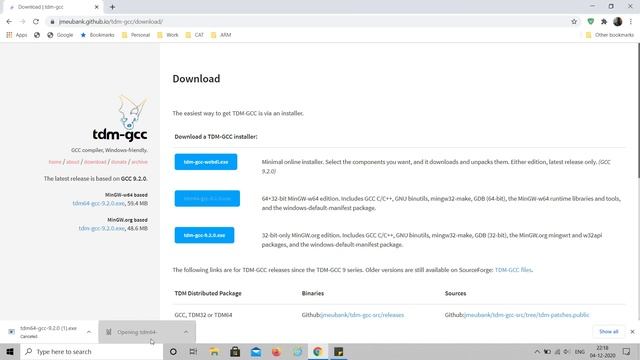The width and height of the screenshot is (640, 360).
Task: Show all downloads
Action: 609,332
